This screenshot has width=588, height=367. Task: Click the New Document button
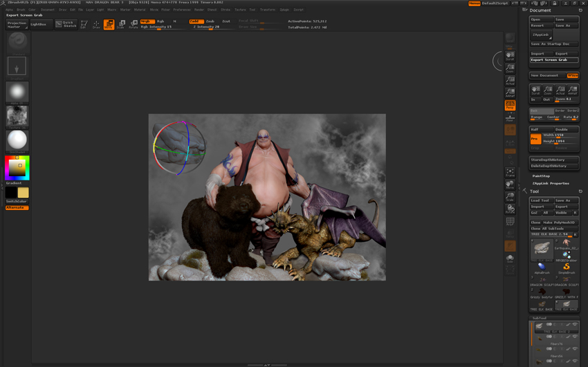[x=547, y=75]
